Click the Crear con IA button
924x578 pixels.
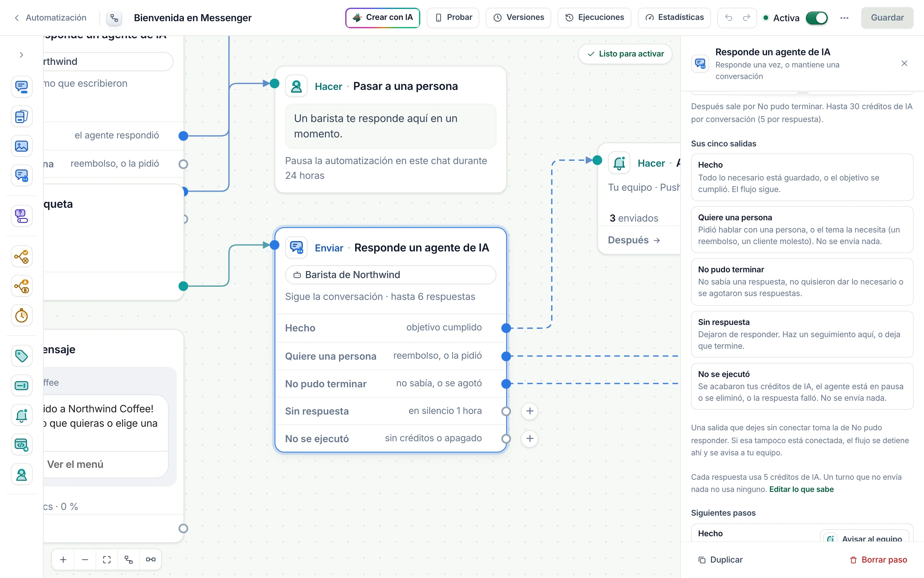(382, 18)
